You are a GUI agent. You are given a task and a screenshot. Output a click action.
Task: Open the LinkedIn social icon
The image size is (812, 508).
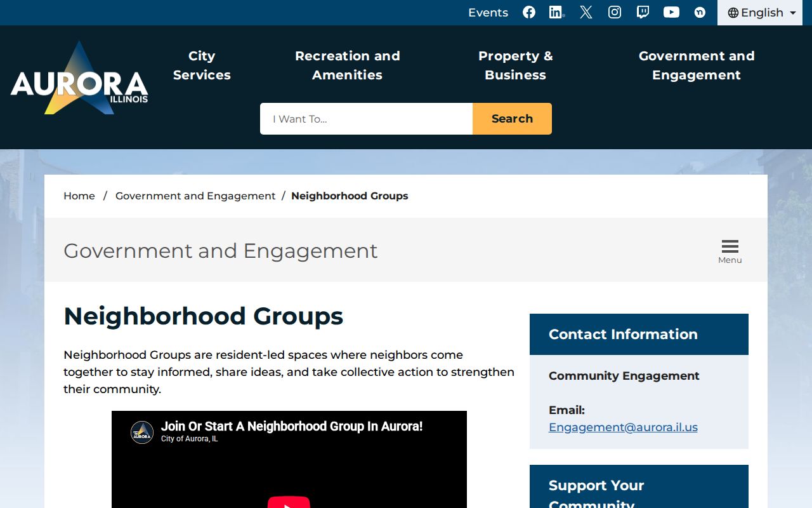coord(557,12)
